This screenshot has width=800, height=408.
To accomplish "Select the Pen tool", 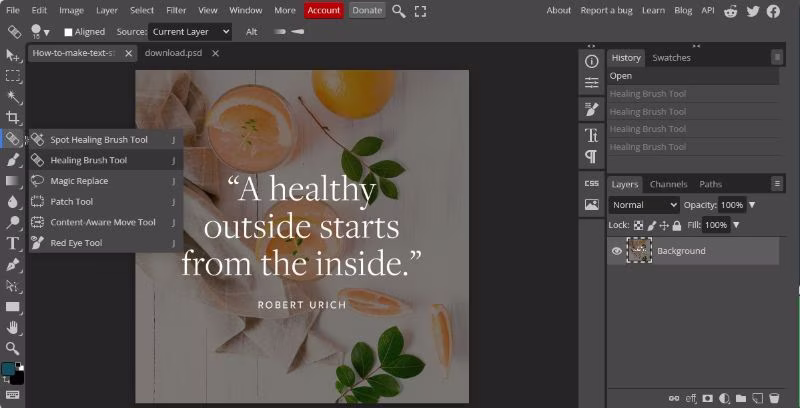I will [x=13, y=264].
